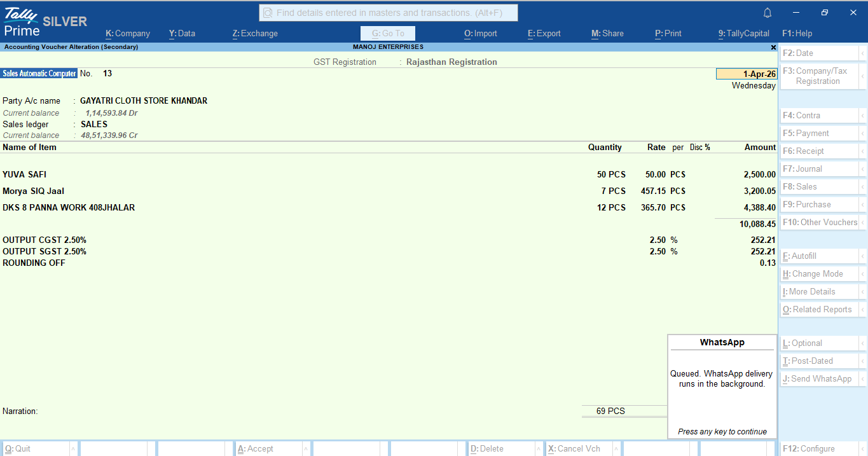
Task: Switch to F9: Purchase voucher
Action: (x=819, y=205)
